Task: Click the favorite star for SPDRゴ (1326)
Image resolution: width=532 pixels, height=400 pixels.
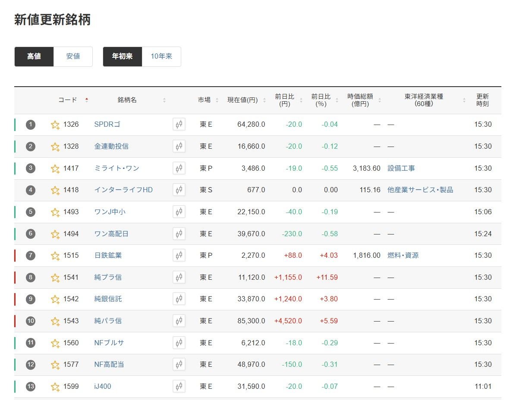Action: pyautogui.click(x=55, y=125)
